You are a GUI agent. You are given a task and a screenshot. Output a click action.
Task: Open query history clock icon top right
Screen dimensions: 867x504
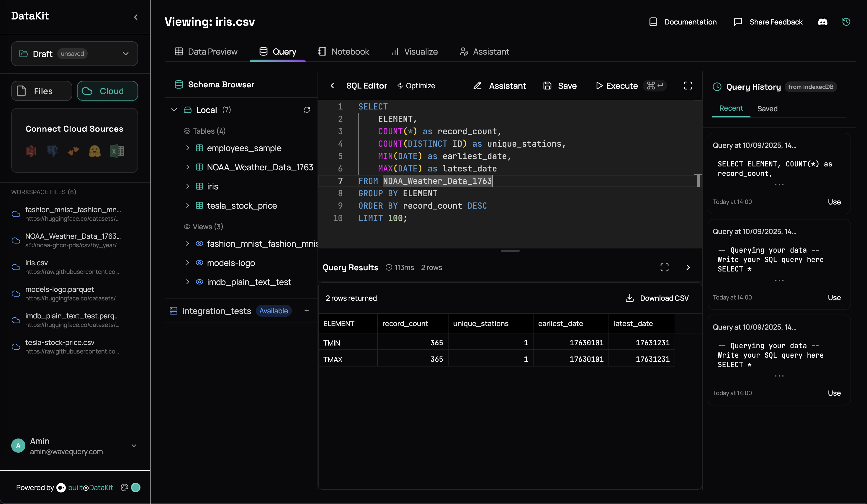pyautogui.click(x=846, y=22)
